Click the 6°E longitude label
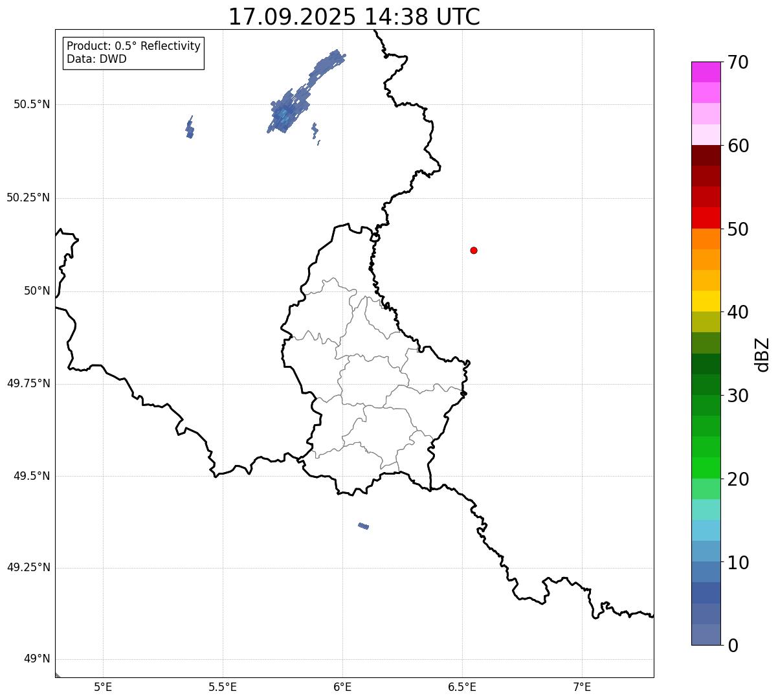 coord(342,687)
